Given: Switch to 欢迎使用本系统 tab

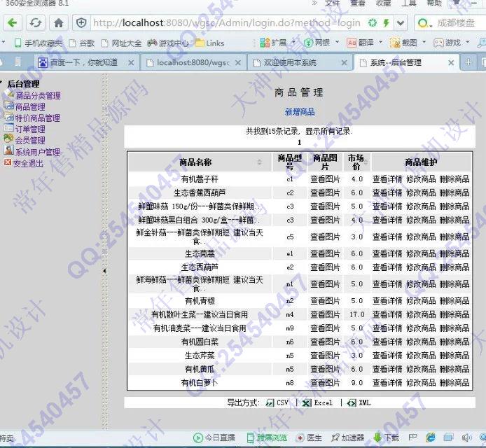Looking at the screenshot, I should [x=290, y=62].
